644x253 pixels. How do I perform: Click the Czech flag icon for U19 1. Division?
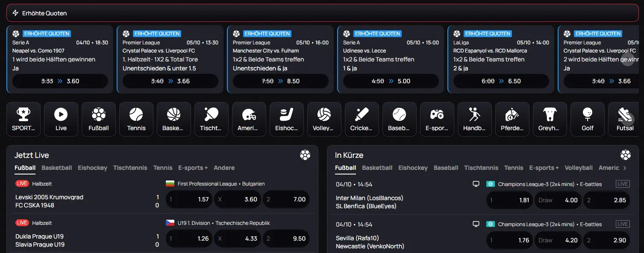click(x=170, y=223)
